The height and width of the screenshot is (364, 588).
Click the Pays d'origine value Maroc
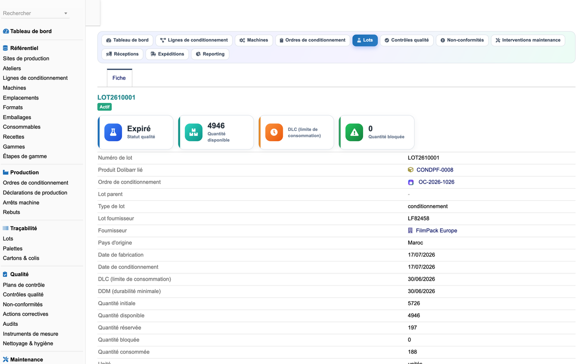tap(416, 243)
